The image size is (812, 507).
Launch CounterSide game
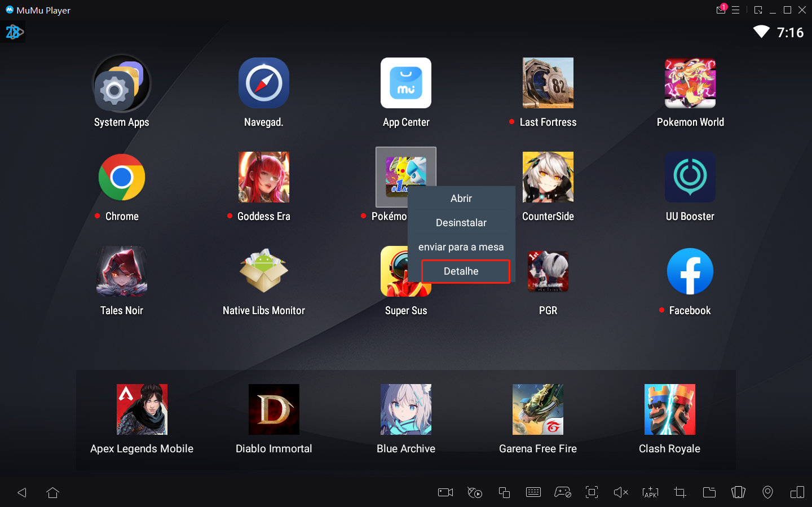coord(548,177)
